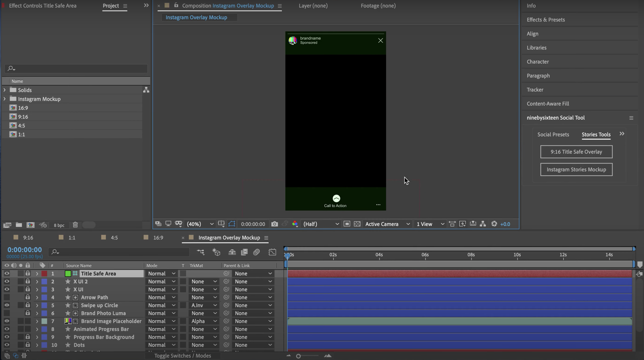Show channel and color management icon
Image resolution: width=644 pixels, height=360 pixels.
[295, 224]
